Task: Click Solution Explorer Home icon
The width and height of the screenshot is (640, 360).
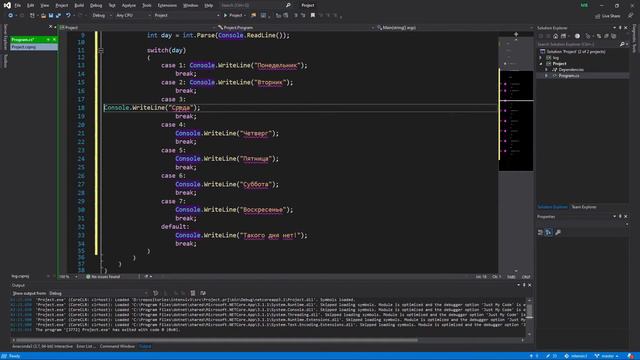Action: click(x=556, y=36)
